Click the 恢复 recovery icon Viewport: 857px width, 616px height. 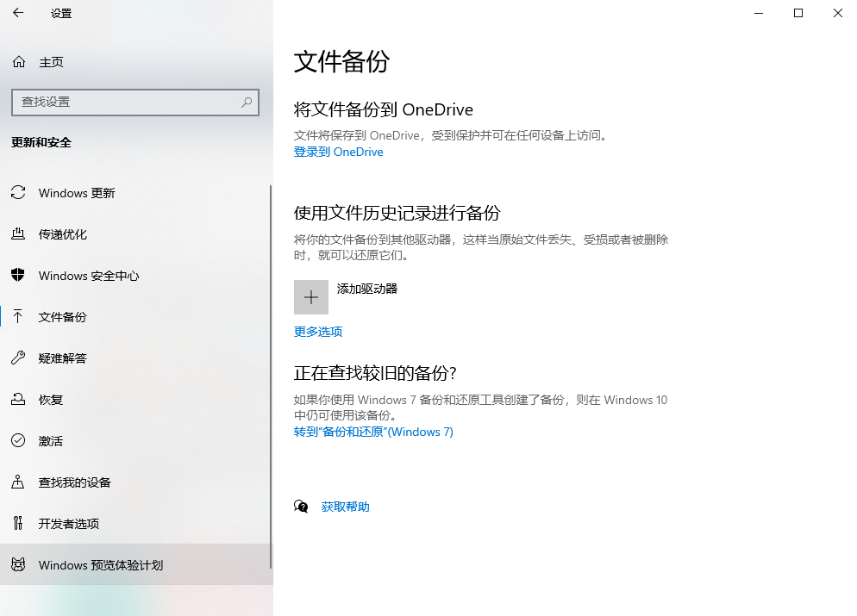[x=18, y=399]
